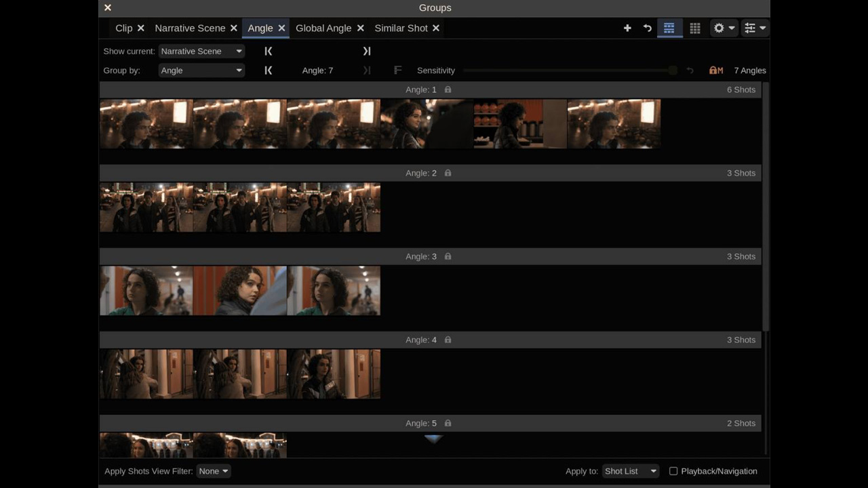Click the Sensitivity slider handle

click(673, 70)
